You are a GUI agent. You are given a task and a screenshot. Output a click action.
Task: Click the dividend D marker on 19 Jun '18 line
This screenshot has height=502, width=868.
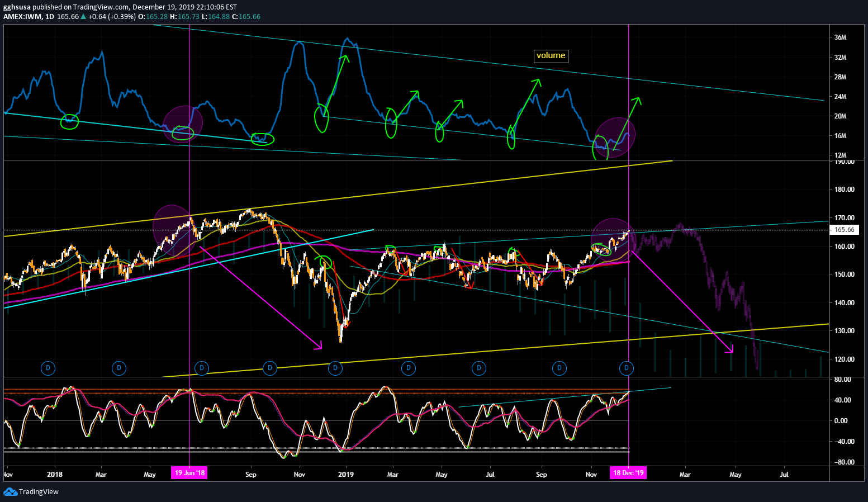point(202,368)
